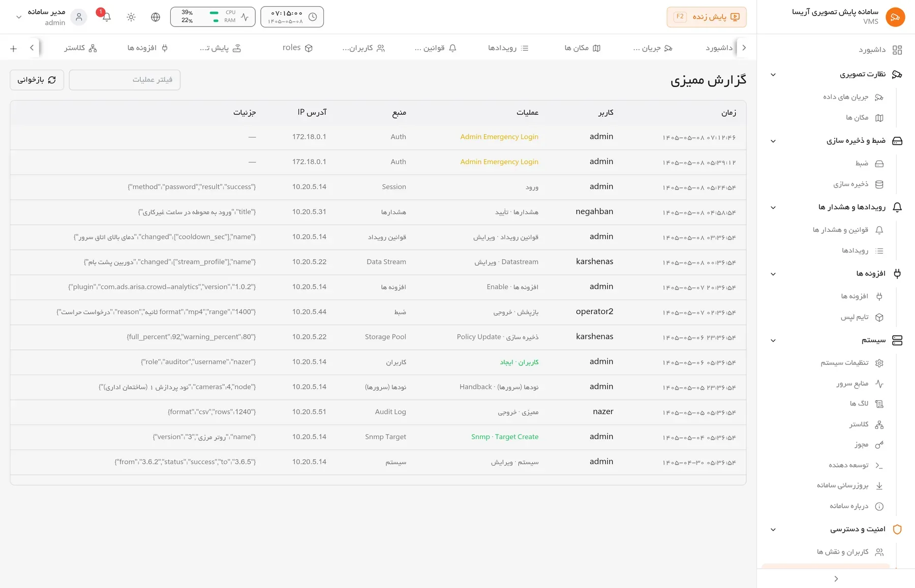The image size is (915, 588).
Task: Collapse the سیستم sidebar section
Action: pyautogui.click(x=773, y=341)
